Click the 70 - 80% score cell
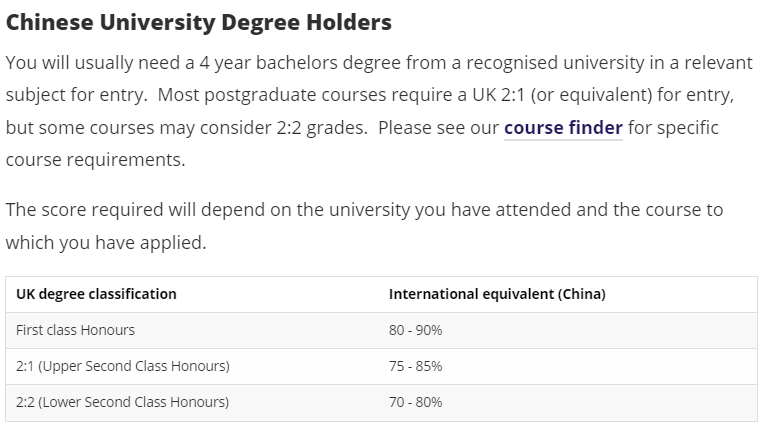Screen dimensions: 764x428 point(415,402)
